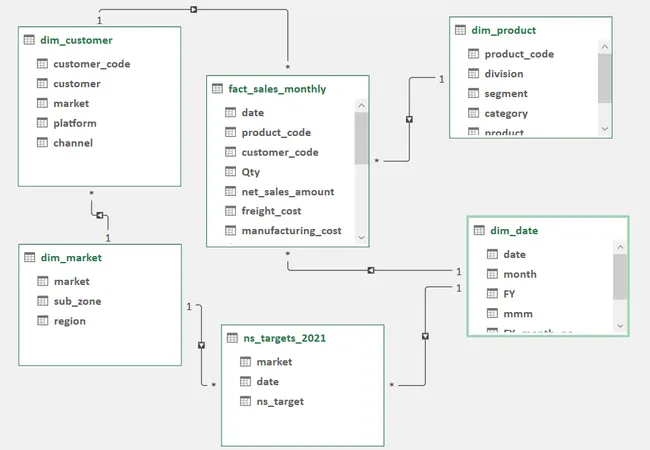Select date field in dim_date
650x450 pixels.
(514, 254)
